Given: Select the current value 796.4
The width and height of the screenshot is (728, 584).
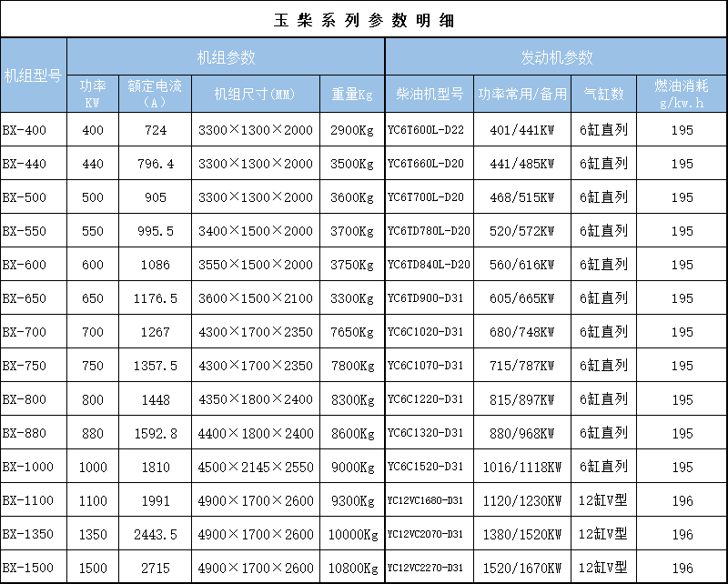Looking at the screenshot, I should (156, 164).
